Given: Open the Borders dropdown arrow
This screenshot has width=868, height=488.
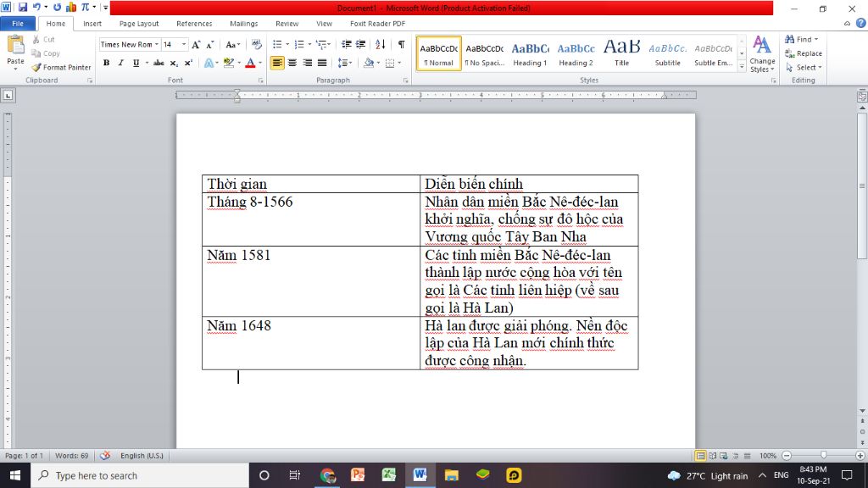Looking at the screenshot, I should click(x=399, y=63).
